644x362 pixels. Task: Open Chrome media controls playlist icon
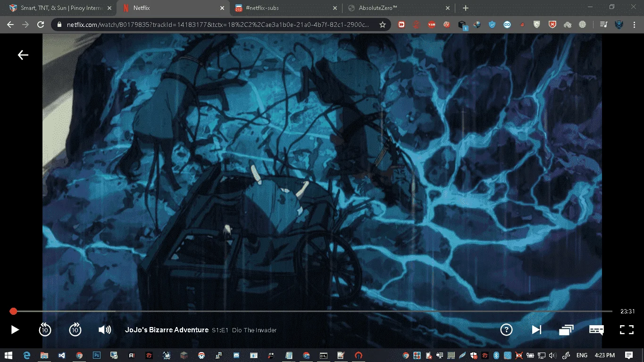click(x=603, y=25)
